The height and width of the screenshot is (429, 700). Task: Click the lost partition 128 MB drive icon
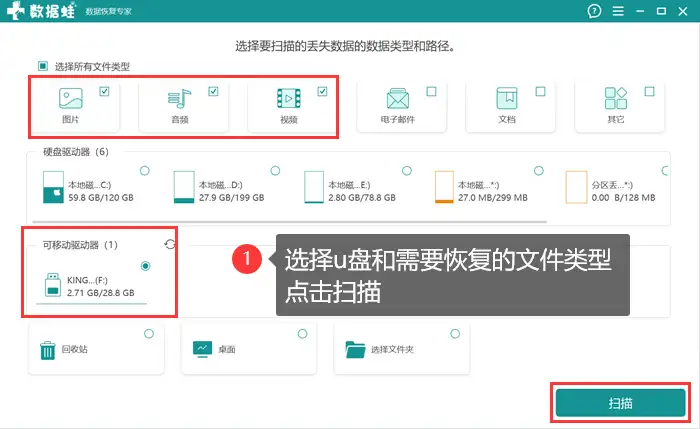tap(576, 187)
